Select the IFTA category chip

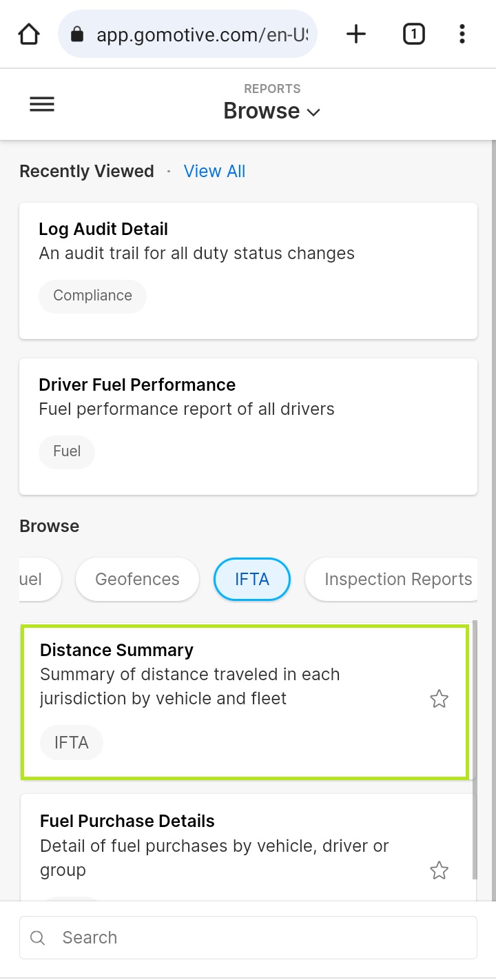pos(252,580)
